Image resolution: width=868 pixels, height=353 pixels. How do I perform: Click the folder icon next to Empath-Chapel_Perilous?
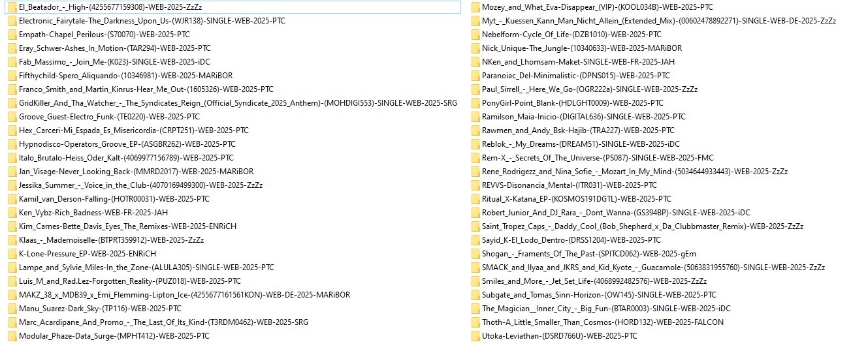12,35
